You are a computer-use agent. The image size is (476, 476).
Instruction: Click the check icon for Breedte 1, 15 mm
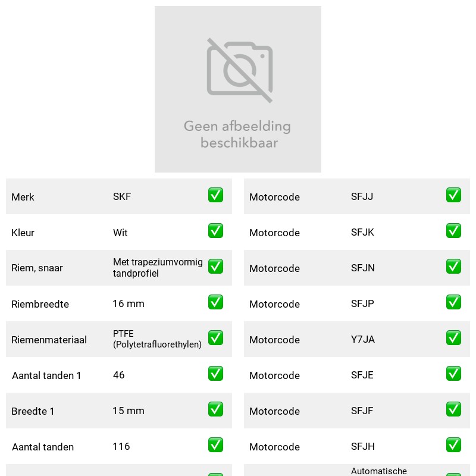[x=215, y=409]
